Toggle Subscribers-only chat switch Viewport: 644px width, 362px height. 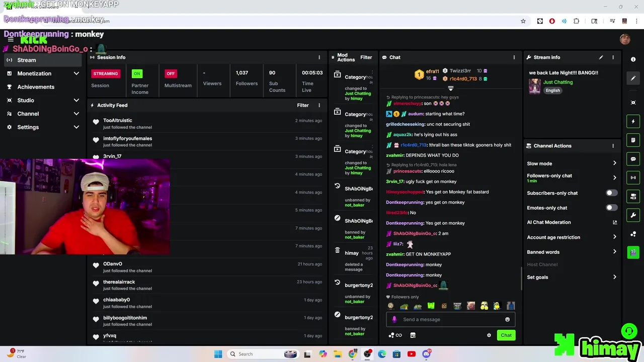pos(611,193)
